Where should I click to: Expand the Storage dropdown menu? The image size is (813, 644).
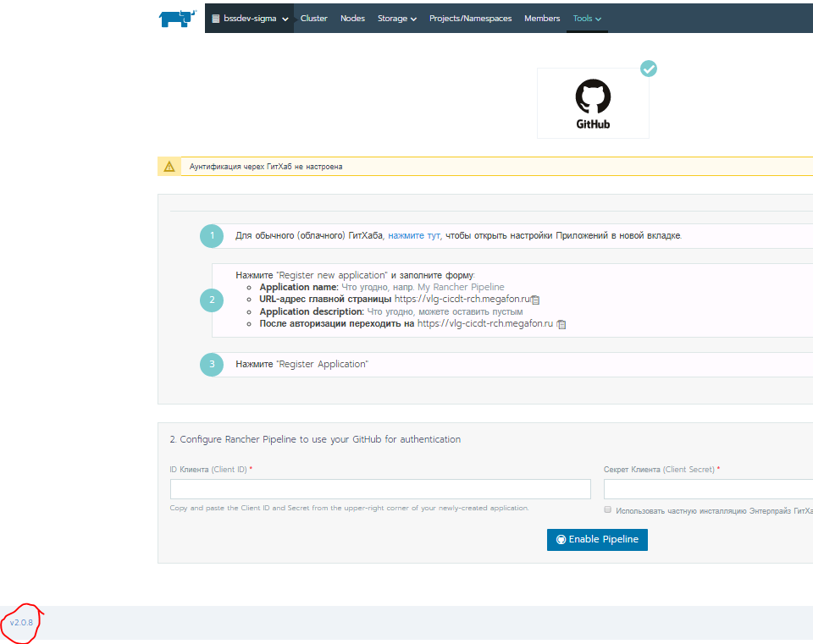pos(396,18)
